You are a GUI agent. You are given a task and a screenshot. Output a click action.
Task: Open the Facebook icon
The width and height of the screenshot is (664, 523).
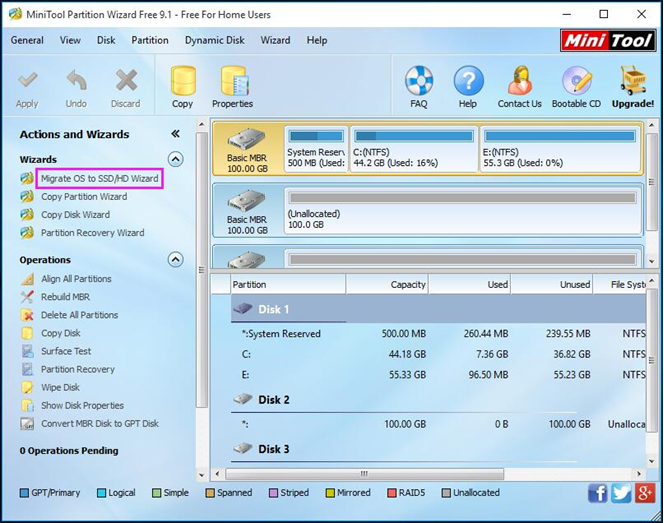[598, 493]
